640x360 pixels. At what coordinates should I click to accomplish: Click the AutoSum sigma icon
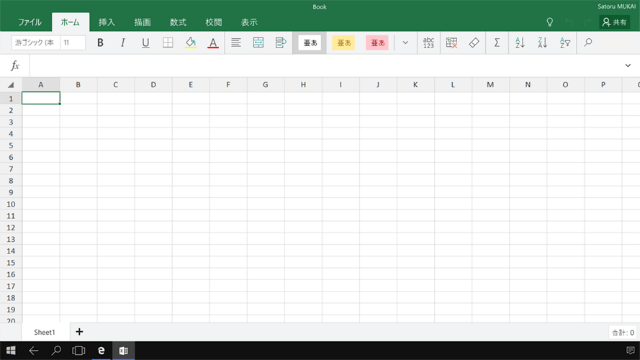pos(497,42)
